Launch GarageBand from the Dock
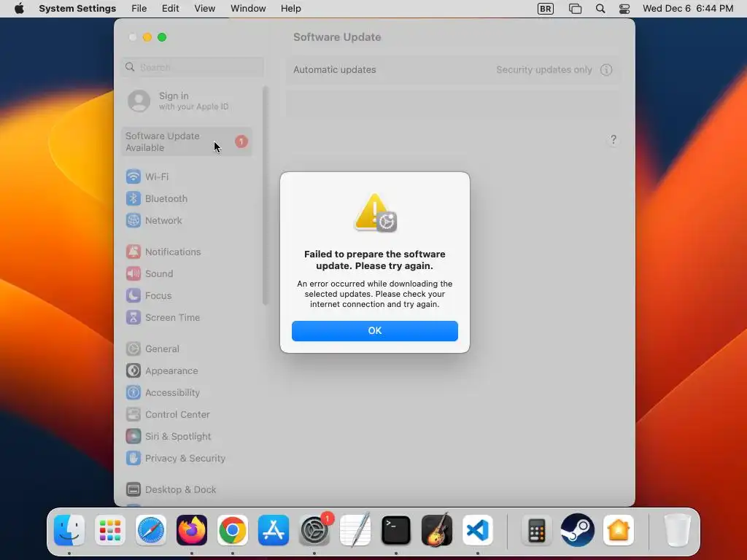 [x=437, y=530]
